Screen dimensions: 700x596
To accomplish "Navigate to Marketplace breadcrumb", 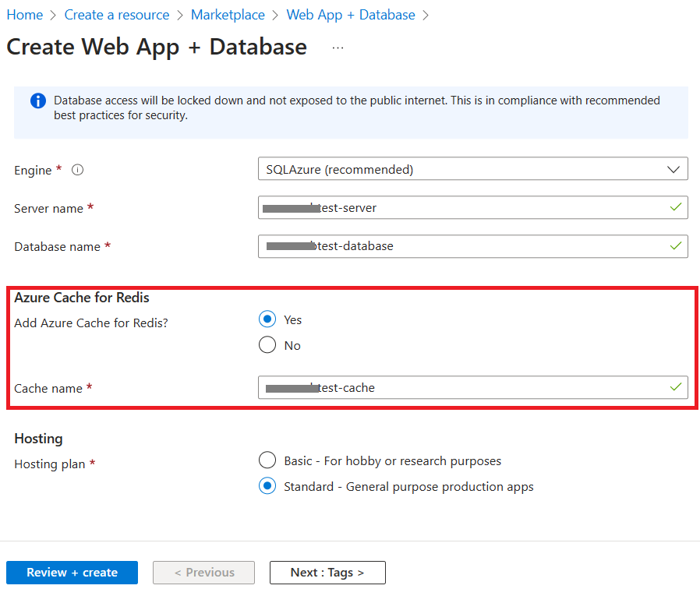I will [x=228, y=15].
